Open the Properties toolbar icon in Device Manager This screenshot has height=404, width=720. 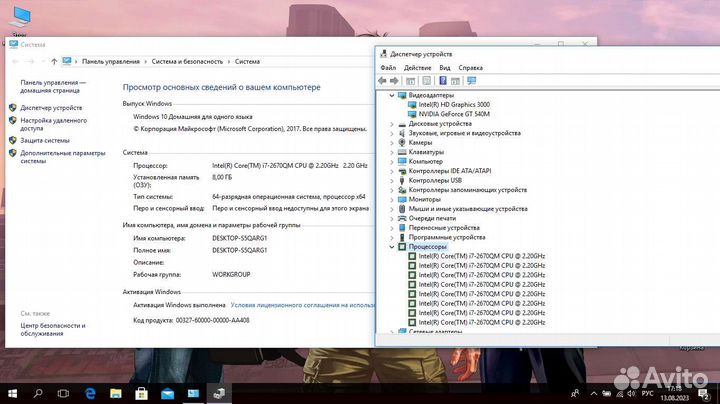(x=427, y=81)
